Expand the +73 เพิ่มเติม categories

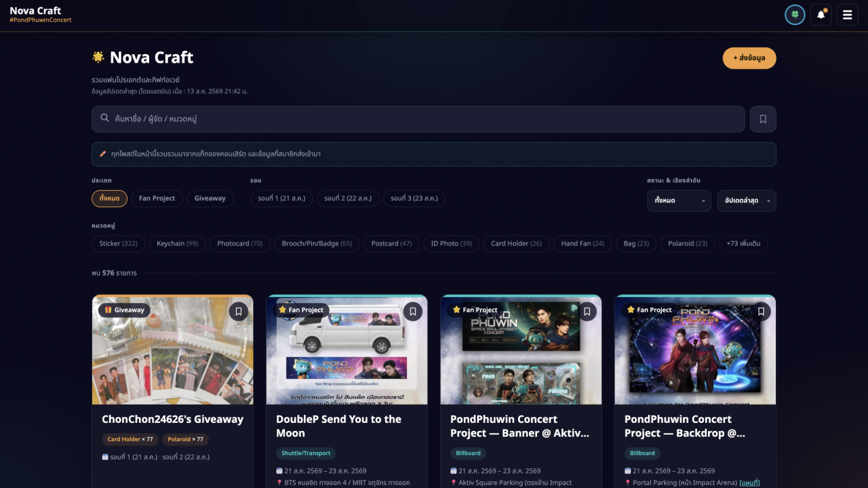coord(743,244)
